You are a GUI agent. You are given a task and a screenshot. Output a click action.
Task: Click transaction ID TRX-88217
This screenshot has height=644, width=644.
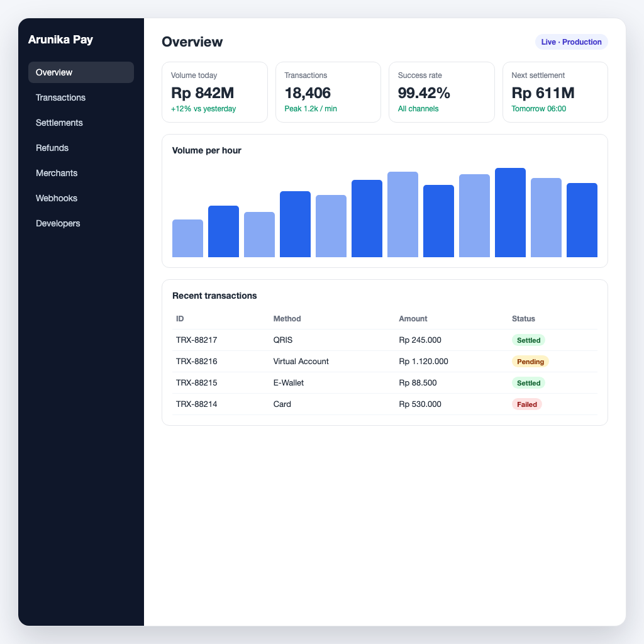tap(196, 340)
